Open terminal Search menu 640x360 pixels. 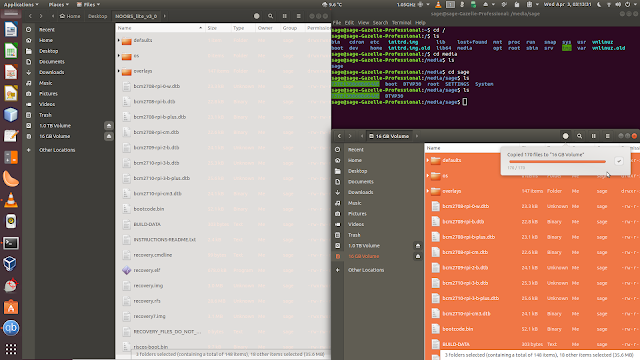tap(380, 22)
